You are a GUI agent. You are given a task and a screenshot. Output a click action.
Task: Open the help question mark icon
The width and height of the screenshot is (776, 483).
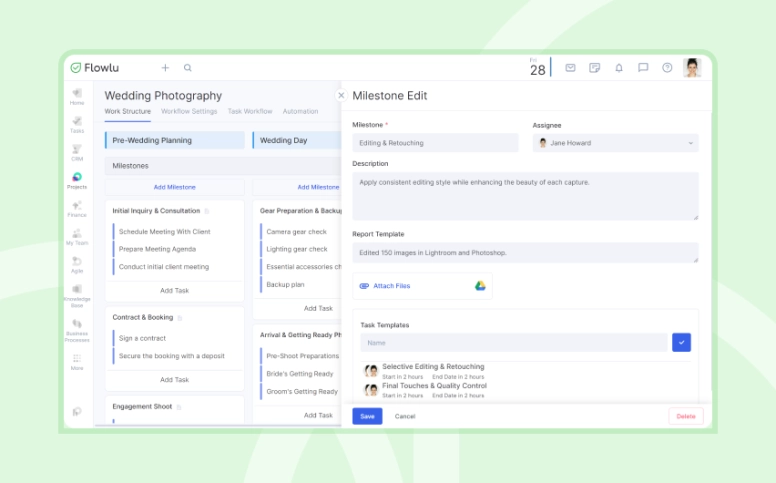tap(667, 68)
